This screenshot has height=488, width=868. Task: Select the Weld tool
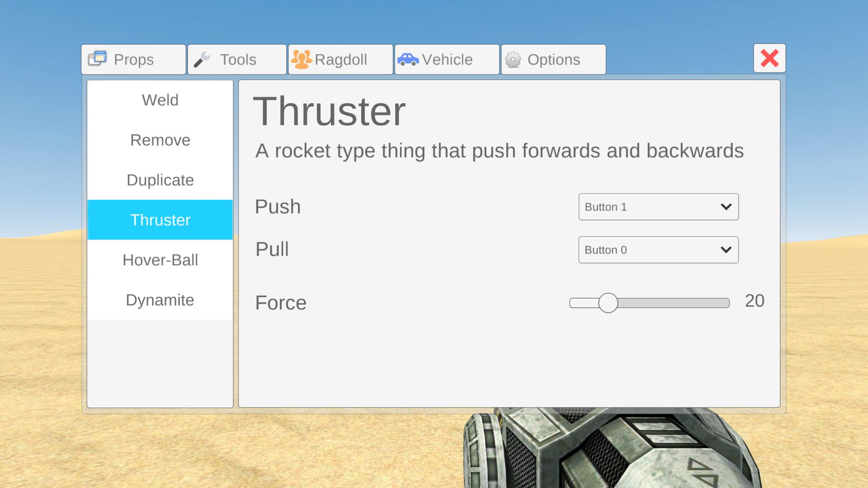click(160, 100)
